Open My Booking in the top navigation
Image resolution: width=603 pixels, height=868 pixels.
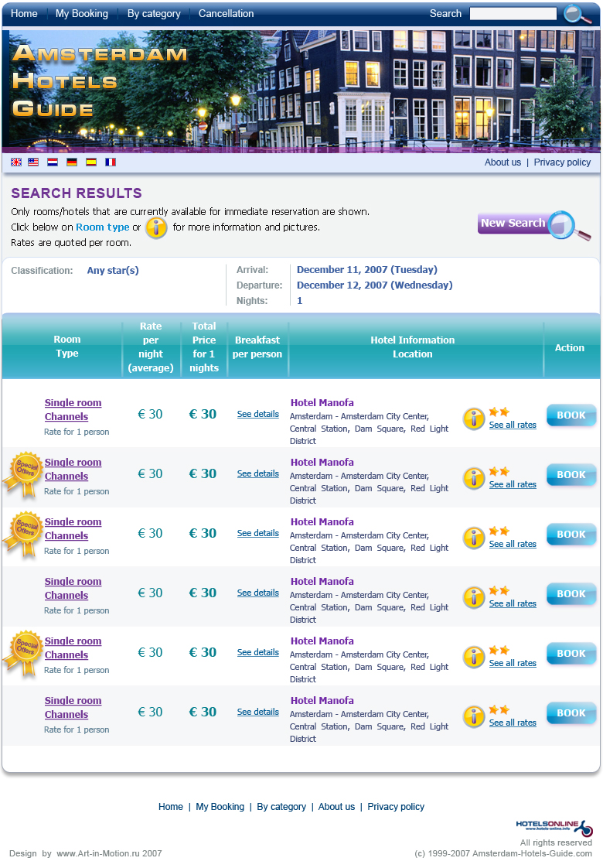(x=82, y=14)
